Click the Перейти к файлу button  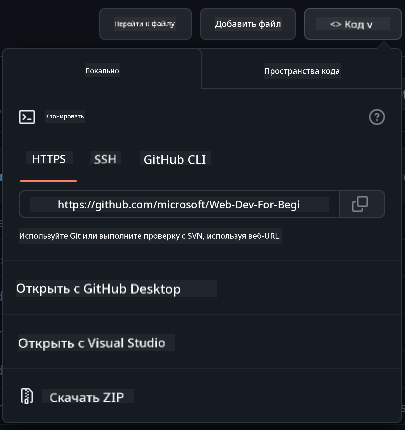tap(145, 24)
